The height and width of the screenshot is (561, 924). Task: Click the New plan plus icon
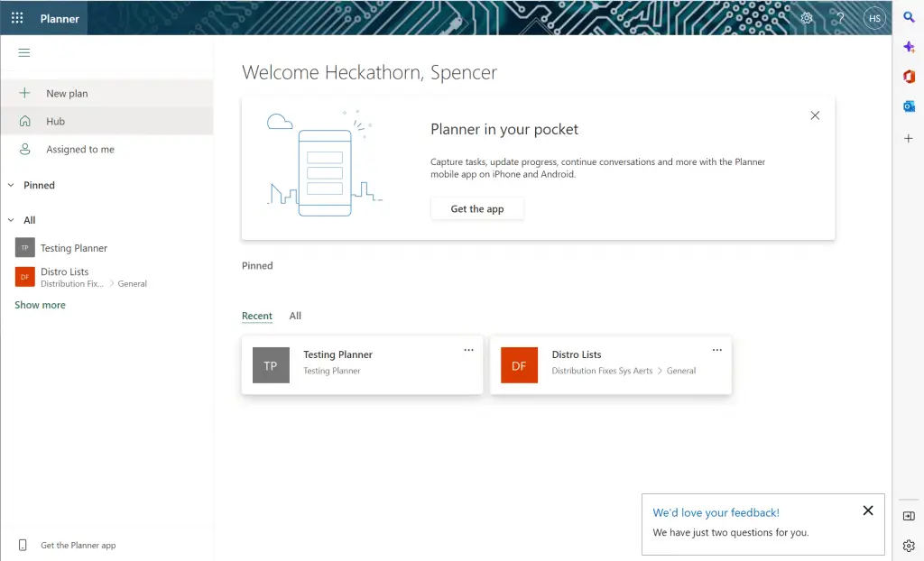coord(24,93)
